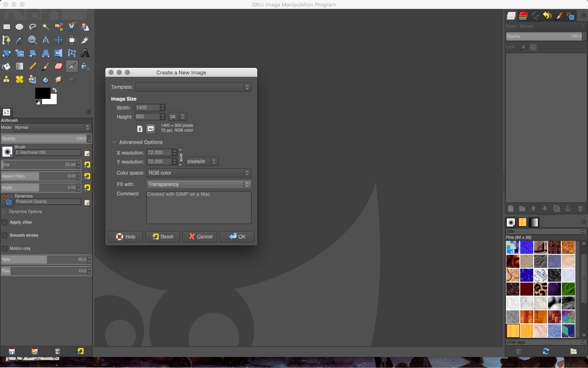Image resolution: width=588 pixels, height=368 pixels.
Task: Swap foreground and background colors
Action: pos(55,90)
